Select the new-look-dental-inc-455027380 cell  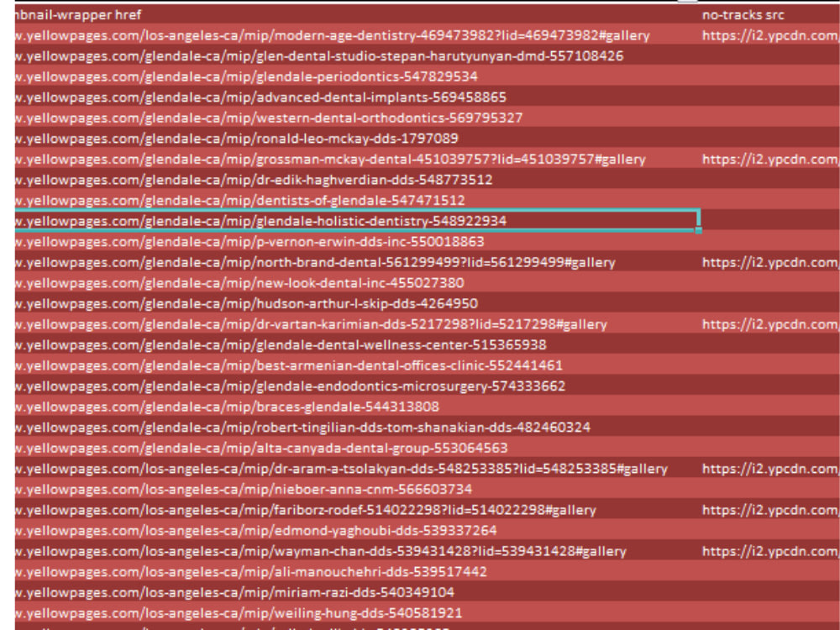[357, 283]
